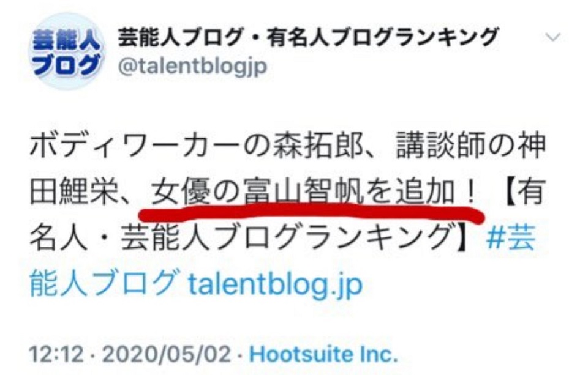This screenshot has height=375, width=588.
Task: Click the red underline mark
Action: (311, 214)
